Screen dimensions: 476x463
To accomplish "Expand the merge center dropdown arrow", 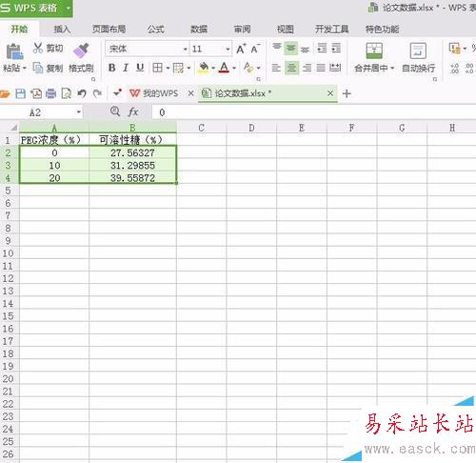I will click(392, 68).
